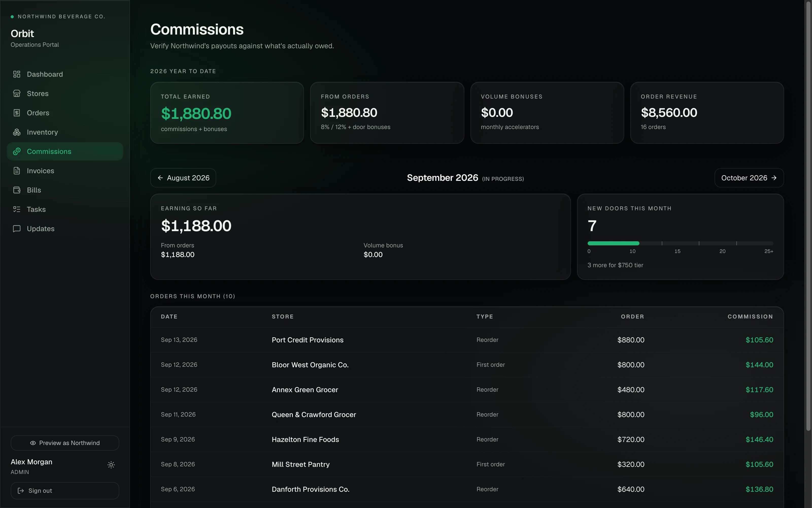This screenshot has width=812, height=508.
Task: Click '3 more for $750 tier' text
Action: pos(615,265)
